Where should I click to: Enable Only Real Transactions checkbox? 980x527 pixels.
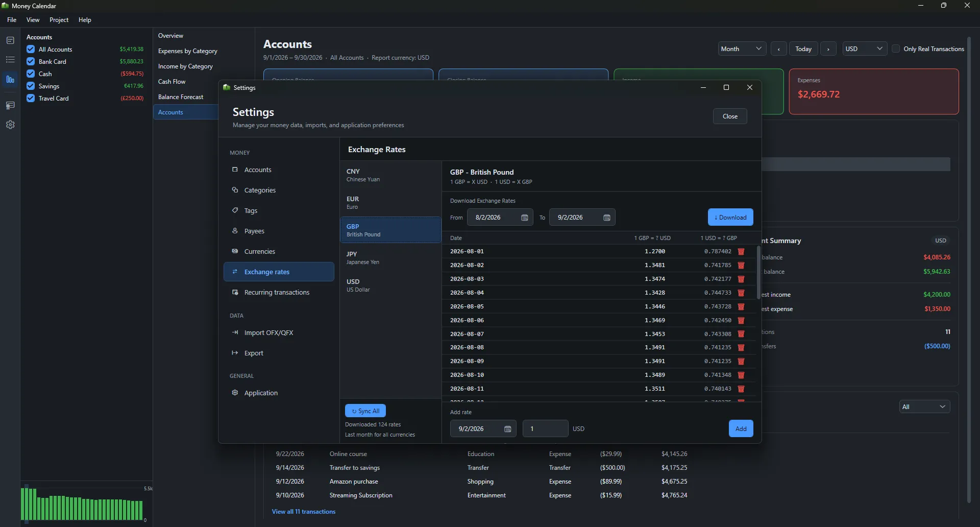point(896,49)
